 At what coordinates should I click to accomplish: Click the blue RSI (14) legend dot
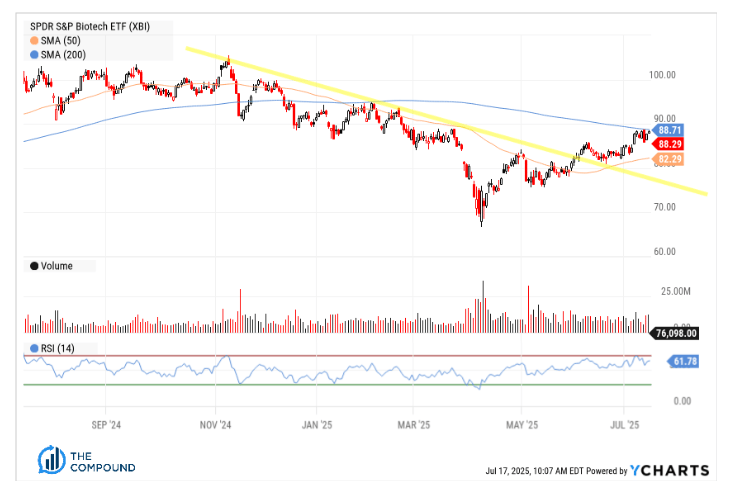[x=34, y=348]
